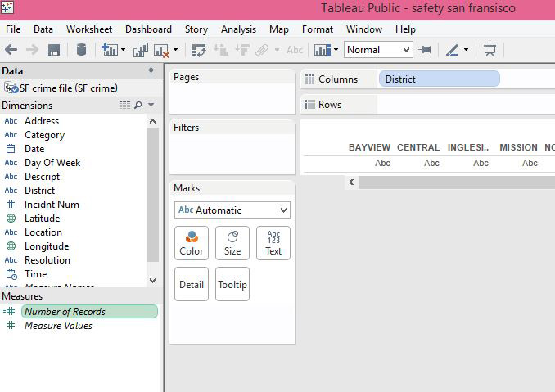Image resolution: width=555 pixels, height=392 pixels.
Task: Click the Save floppy disk icon
Action: pyautogui.click(x=54, y=50)
